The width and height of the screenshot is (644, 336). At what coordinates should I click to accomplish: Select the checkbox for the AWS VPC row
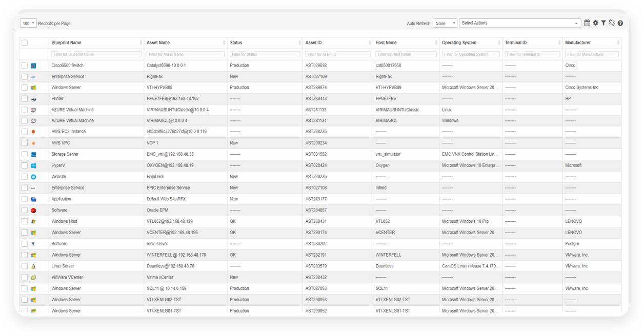(x=25, y=143)
